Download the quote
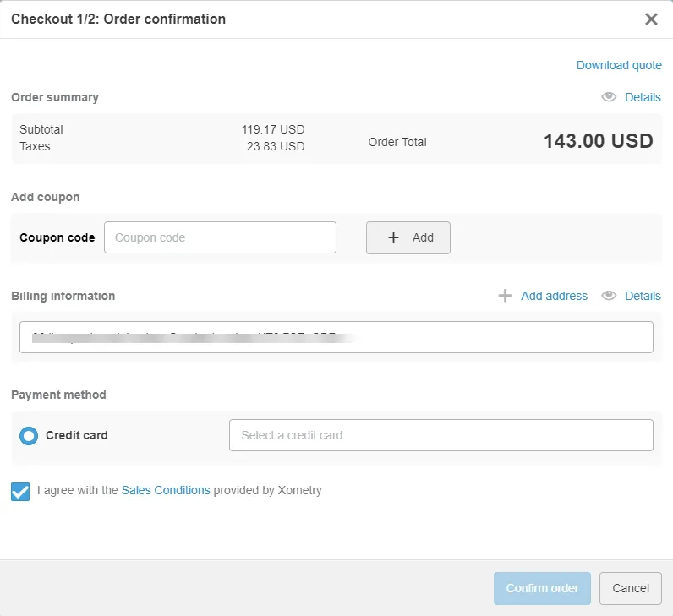This screenshot has height=616, width=673. (619, 65)
